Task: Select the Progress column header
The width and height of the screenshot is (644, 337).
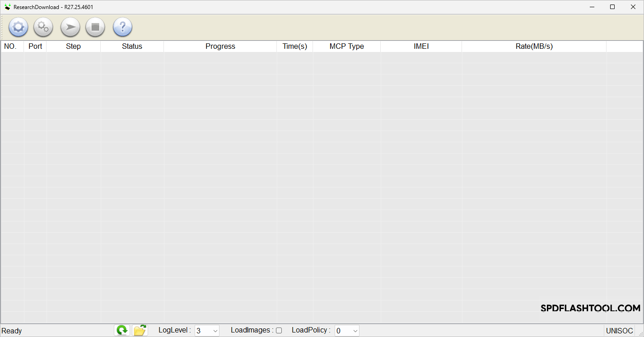Action: pyautogui.click(x=220, y=46)
